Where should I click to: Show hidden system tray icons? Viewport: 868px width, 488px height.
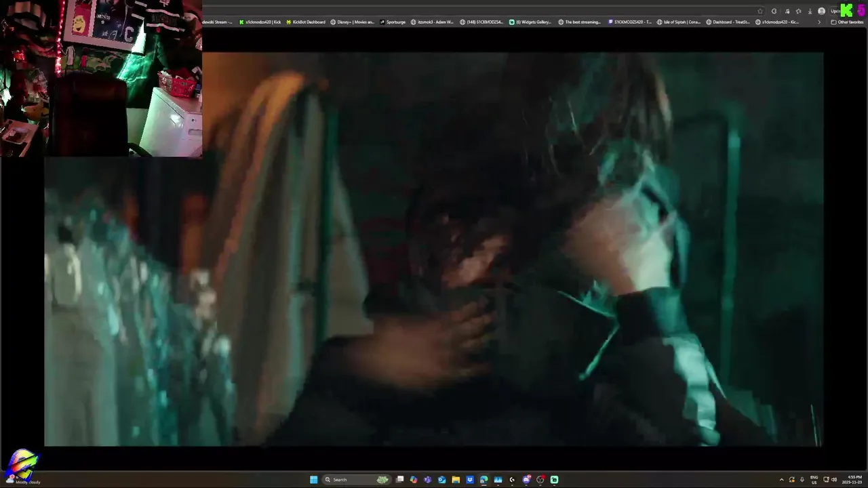[782, 480]
